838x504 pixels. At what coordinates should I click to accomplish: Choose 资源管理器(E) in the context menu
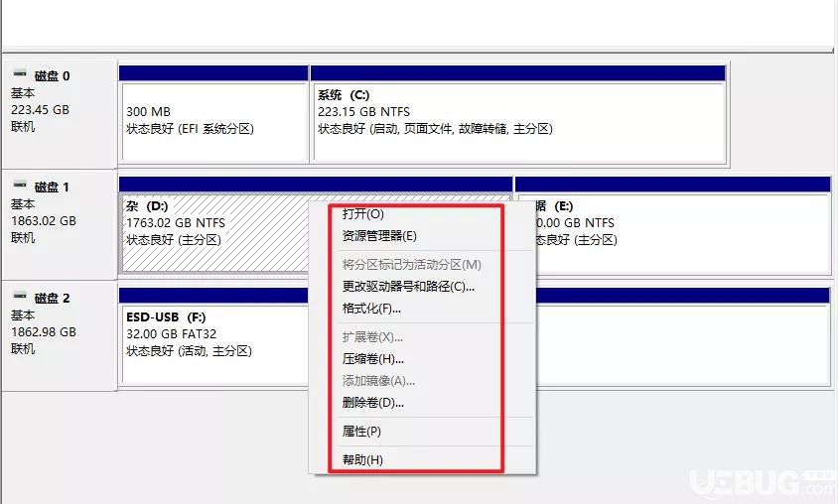(x=379, y=236)
